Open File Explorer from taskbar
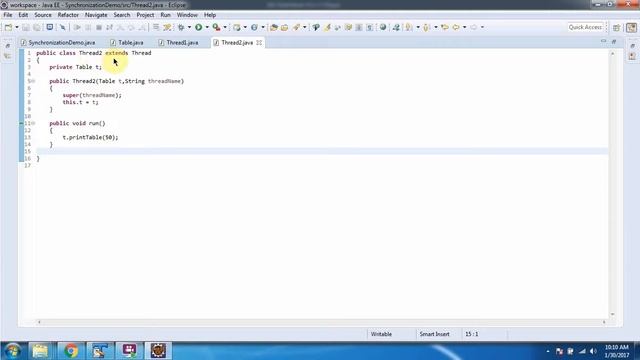The width and height of the screenshot is (640, 360). coord(40,351)
